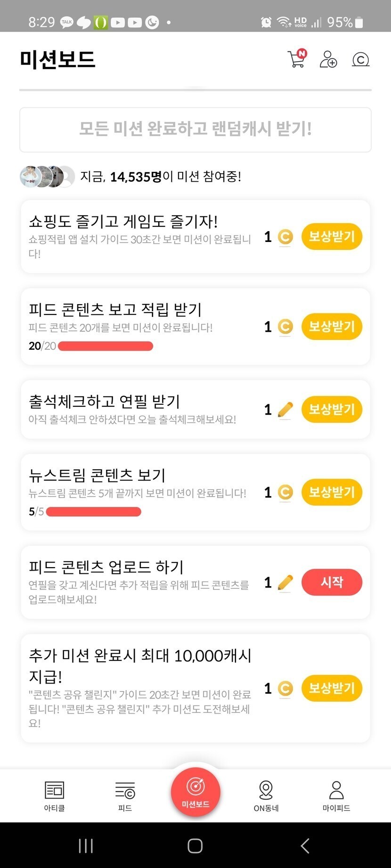Tap the participant avatars thumbnail group
Screen dimensions: 391x868
47,177
